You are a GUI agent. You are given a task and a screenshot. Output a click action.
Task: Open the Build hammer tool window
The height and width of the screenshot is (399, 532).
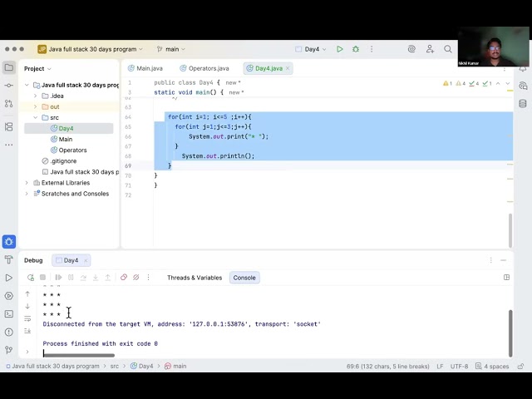pos(9,260)
